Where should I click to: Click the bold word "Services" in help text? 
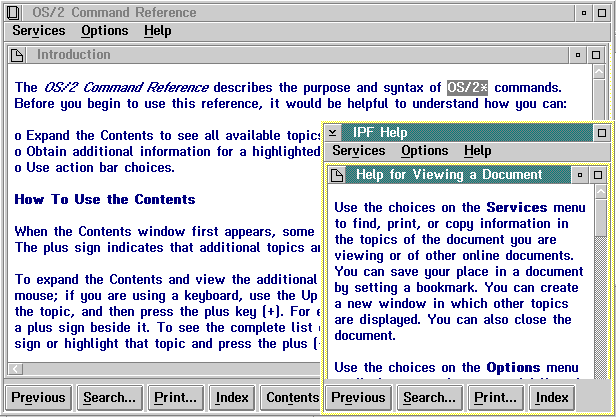pyautogui.click(x=517, y=207)
